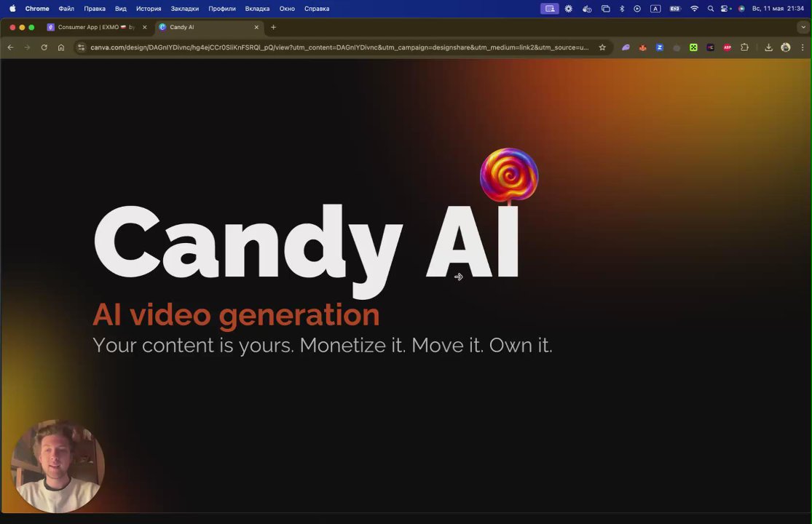Show battery status in menu bar
Screen dimensions: 812x524
coord(675,8)
